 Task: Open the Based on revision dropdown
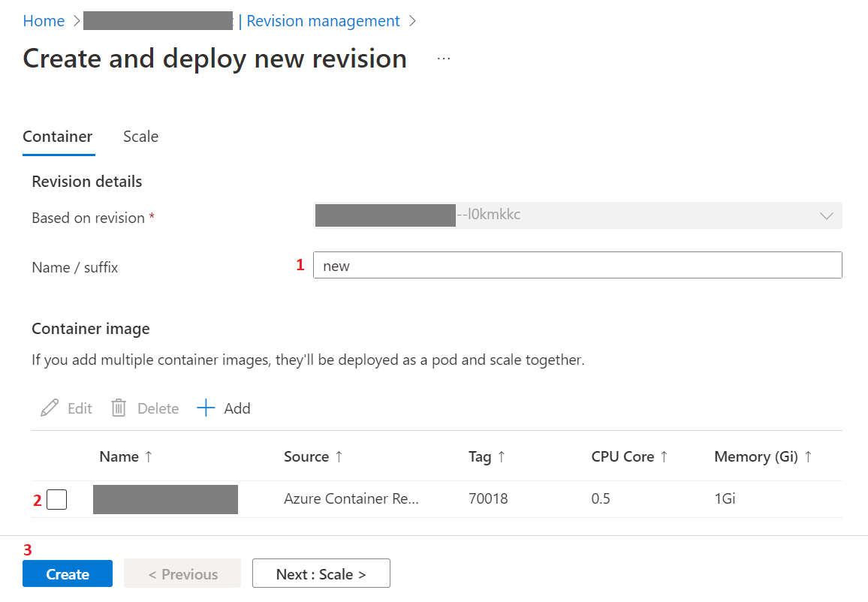point(827,215)
